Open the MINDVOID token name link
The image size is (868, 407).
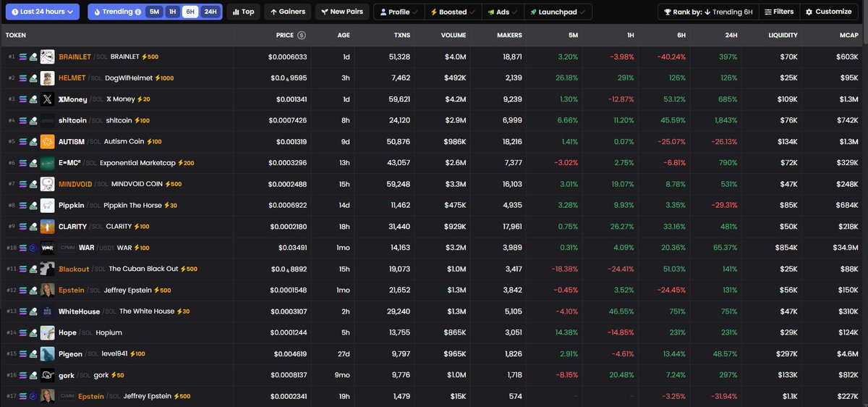click(76, 184)
